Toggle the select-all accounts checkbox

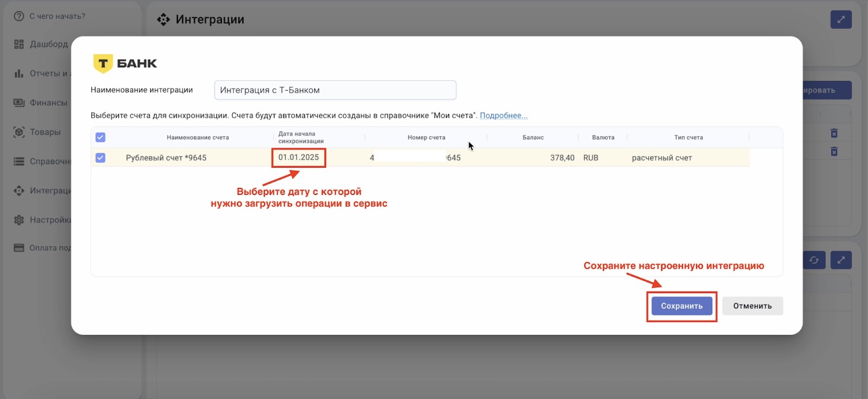100,137
